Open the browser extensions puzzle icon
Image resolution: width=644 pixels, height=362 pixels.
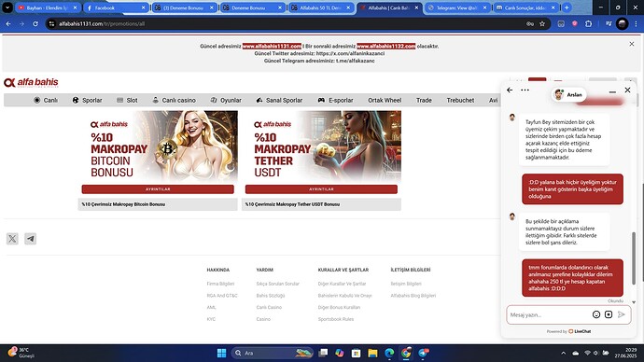point(588,24)
